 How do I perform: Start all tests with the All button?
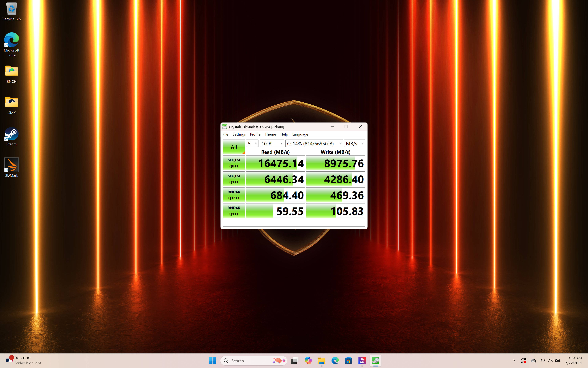[x=234, y=147]
